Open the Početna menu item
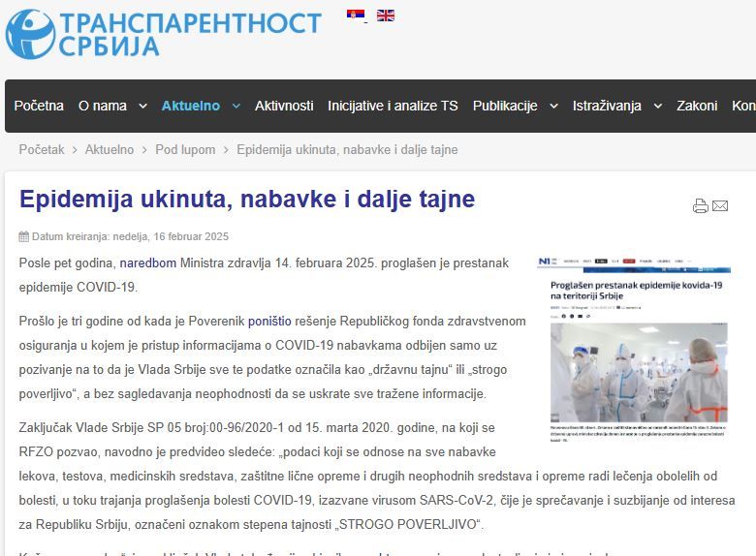The height and width of the screenshot is (556, 756). point(39,106)
